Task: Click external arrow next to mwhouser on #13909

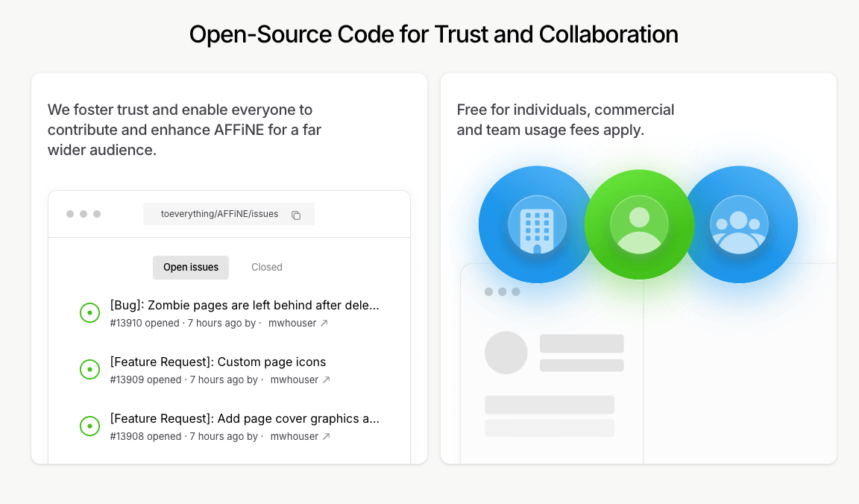Action: click(x=326, y=380)
